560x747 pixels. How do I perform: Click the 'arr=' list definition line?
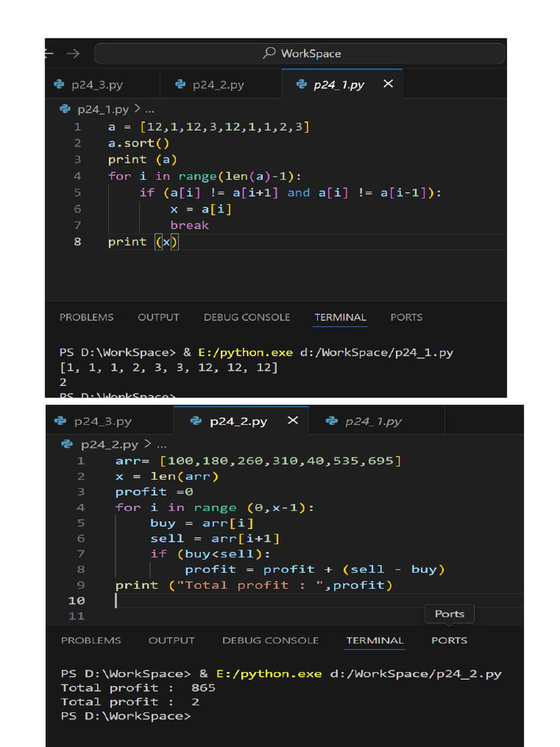[x=258, y=461]
